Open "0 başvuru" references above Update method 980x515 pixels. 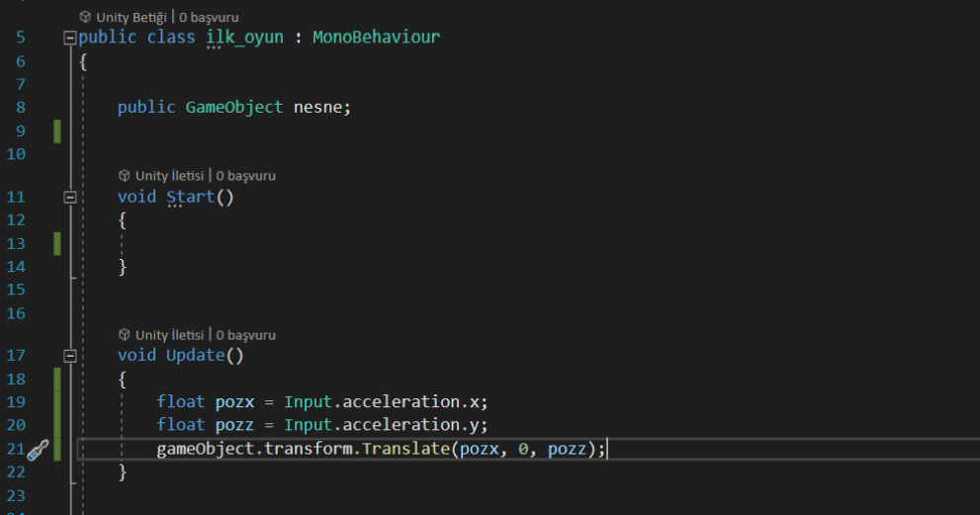pyautogui.click(x=246, y=335)
